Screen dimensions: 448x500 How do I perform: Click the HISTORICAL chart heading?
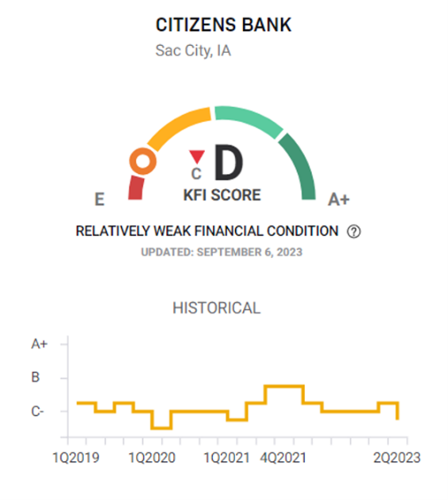click(217, 308)
